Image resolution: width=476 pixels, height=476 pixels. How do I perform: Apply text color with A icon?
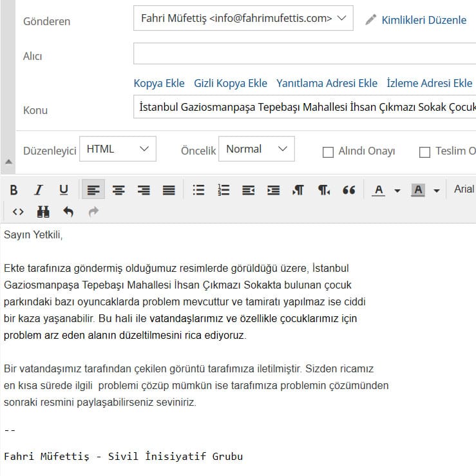pyautogui.click(x=379, y=191)
